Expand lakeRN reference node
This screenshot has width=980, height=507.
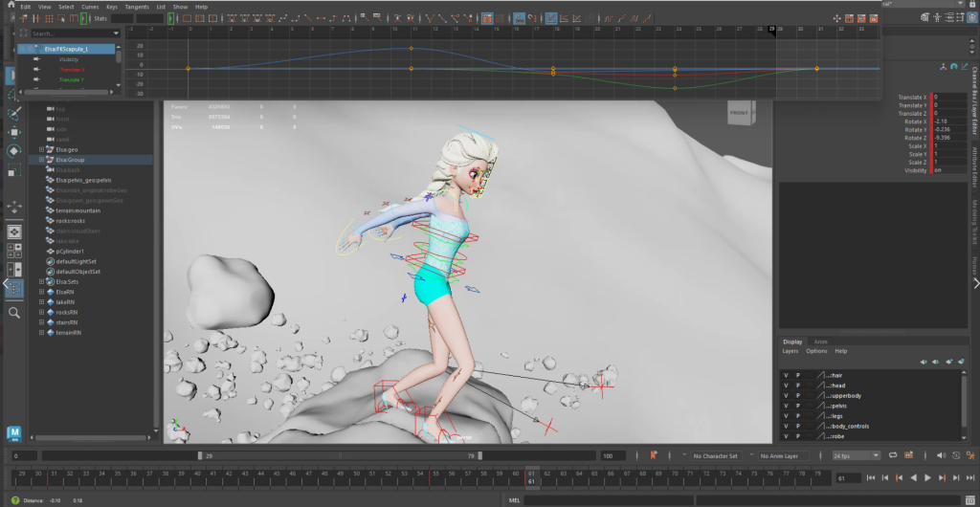[x=42, y=301]
